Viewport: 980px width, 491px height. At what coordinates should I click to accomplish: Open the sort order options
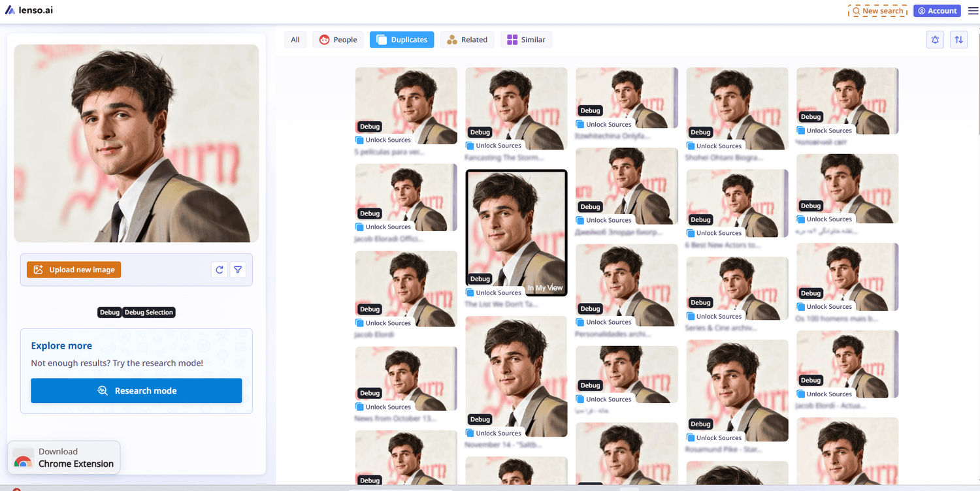(x=958, y=39)
